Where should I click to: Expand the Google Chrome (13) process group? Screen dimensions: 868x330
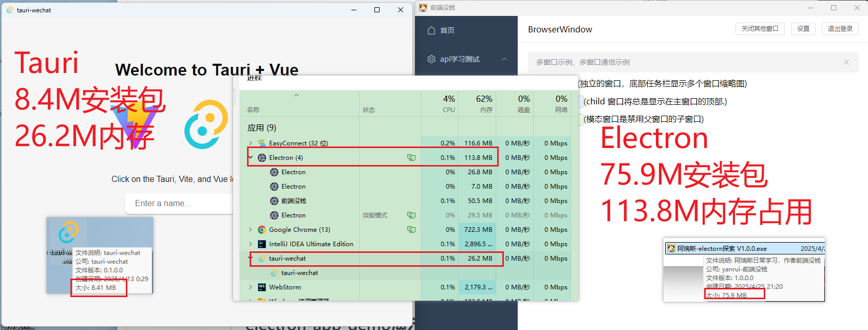pos(250,230)
